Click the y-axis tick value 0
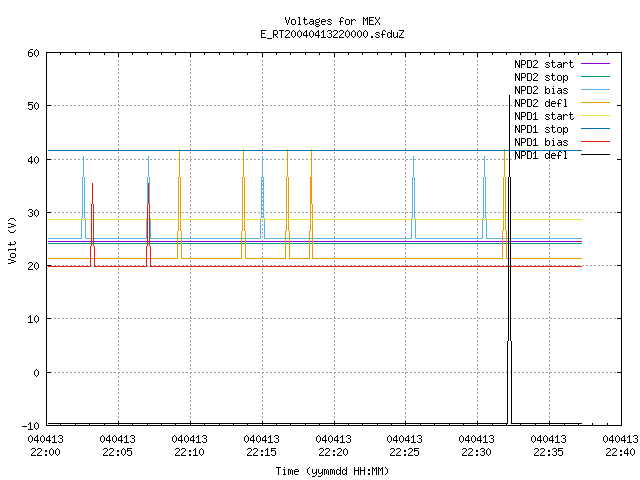The image size is (640, 480). (36, 373)
